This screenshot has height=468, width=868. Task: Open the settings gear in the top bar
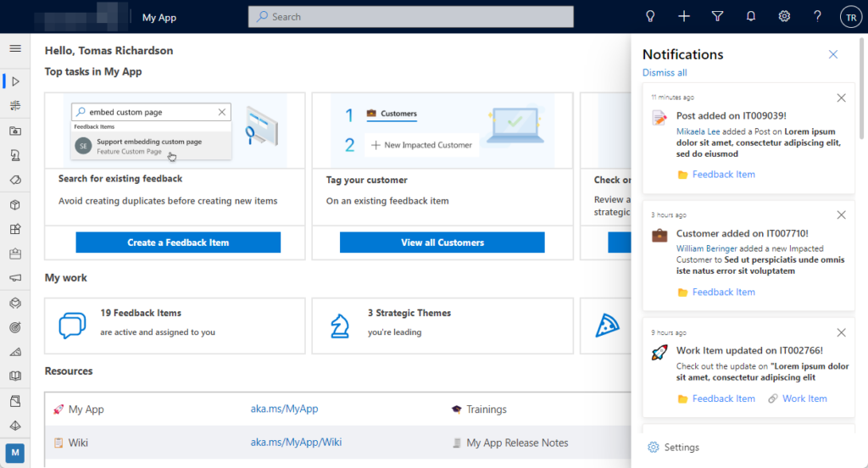click(x=785, y=16)
